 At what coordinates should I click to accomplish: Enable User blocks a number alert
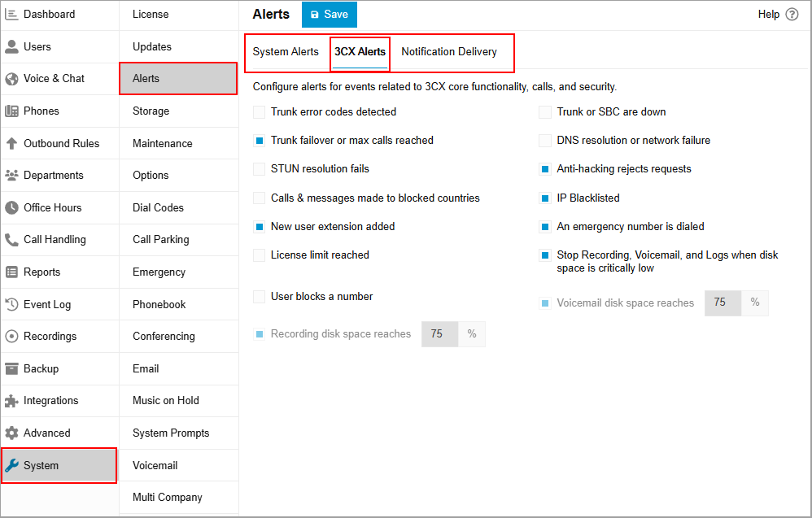259,297
